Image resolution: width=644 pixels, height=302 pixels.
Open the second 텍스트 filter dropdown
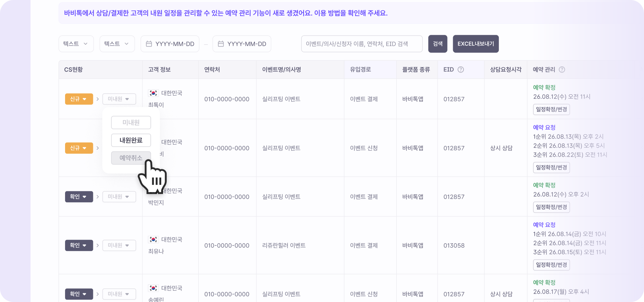(x=117, y=44)
